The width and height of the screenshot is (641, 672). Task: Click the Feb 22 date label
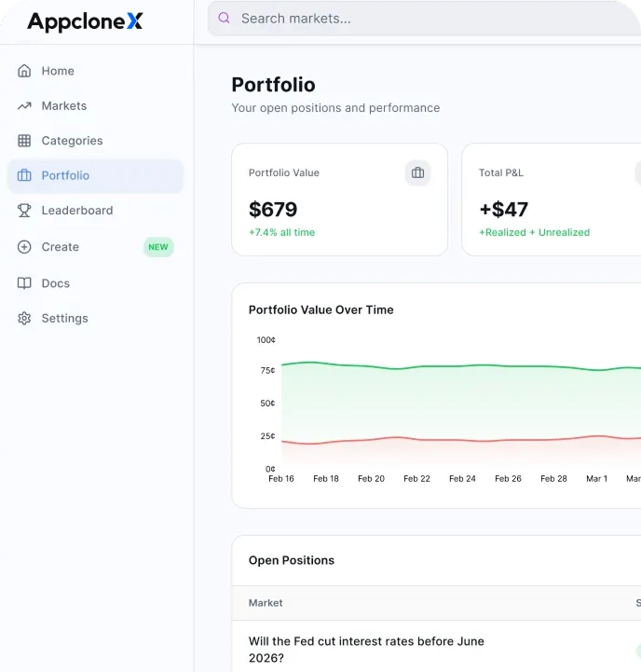click(416, 479)
